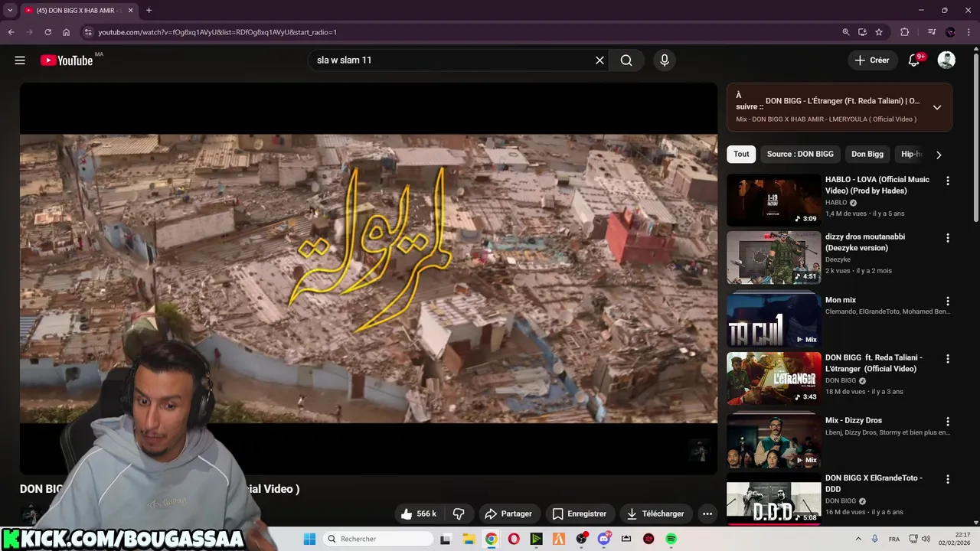Open Discord from the taskbar
The height and width of the screenshot is (551, 980).
[x=604, y=539]
